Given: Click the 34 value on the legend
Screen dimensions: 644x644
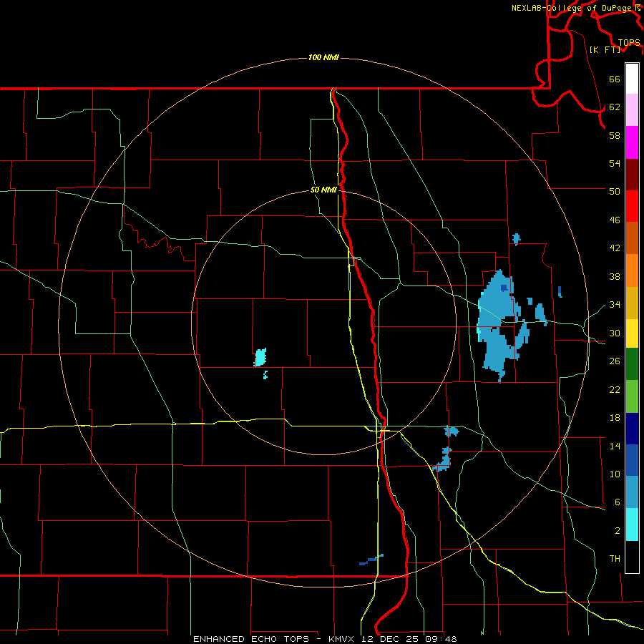Looking at the screenshot, I should point(615,304).
